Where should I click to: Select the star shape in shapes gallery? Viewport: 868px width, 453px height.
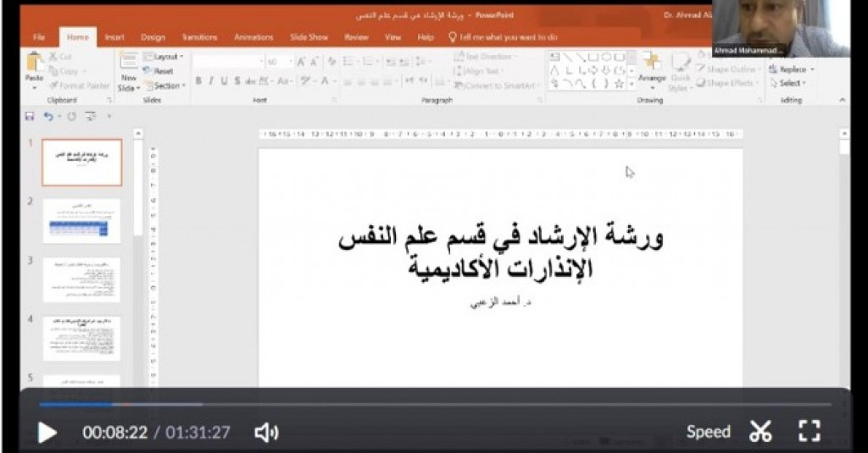[620, 84]
